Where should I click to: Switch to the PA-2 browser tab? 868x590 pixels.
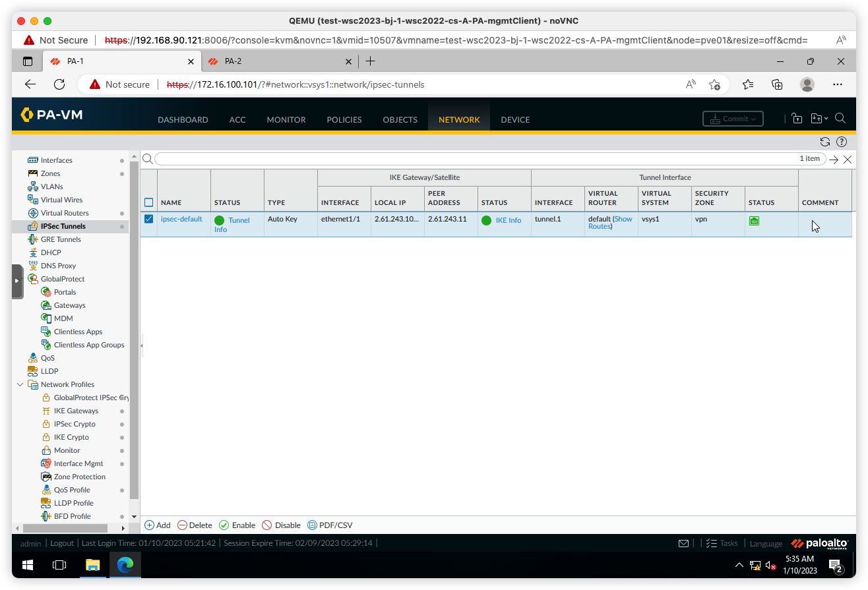point(280,61)
